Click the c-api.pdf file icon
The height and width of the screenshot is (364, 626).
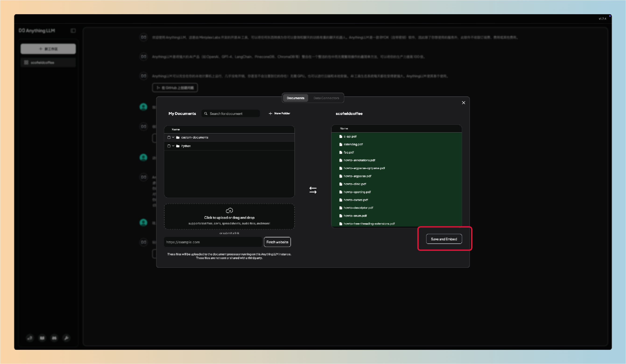coord(341,136)
